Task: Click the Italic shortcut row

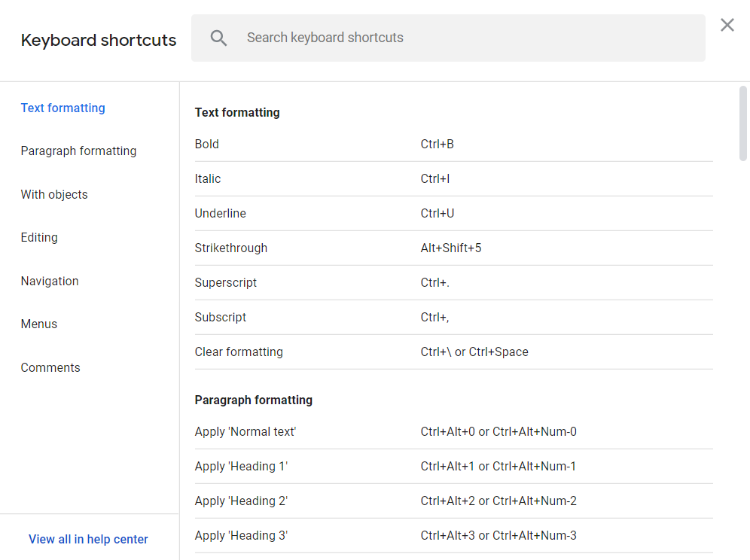Action: point(453,178)
